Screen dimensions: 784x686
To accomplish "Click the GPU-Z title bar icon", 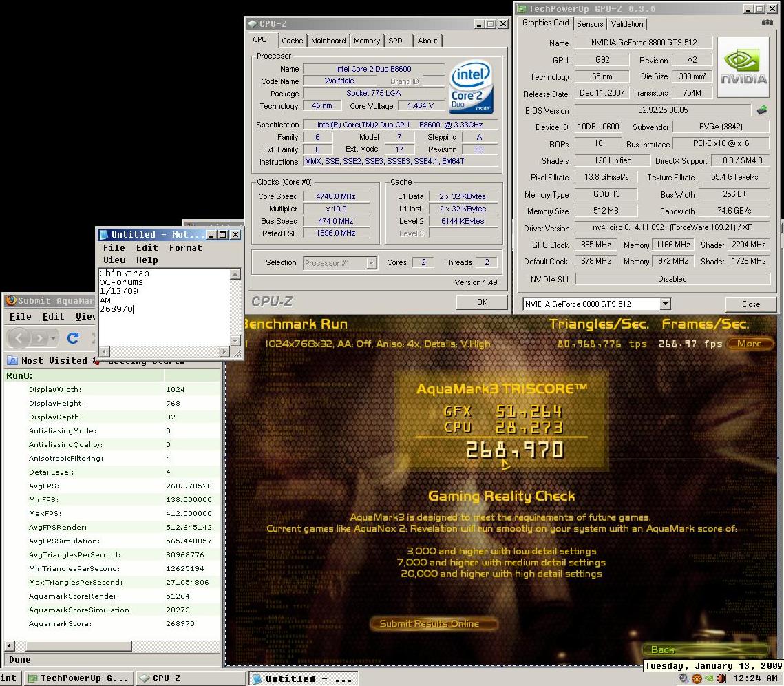I will coord(522,8).
